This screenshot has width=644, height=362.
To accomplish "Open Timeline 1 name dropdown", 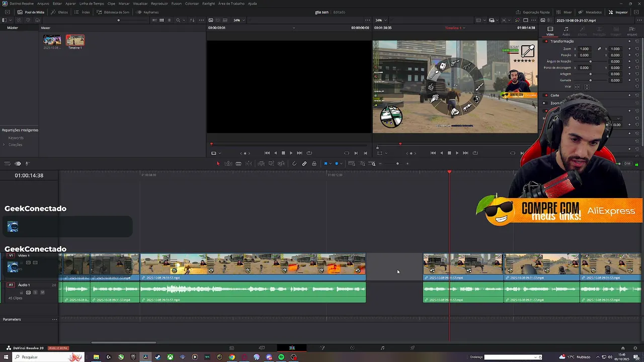I will pos(455,28).
